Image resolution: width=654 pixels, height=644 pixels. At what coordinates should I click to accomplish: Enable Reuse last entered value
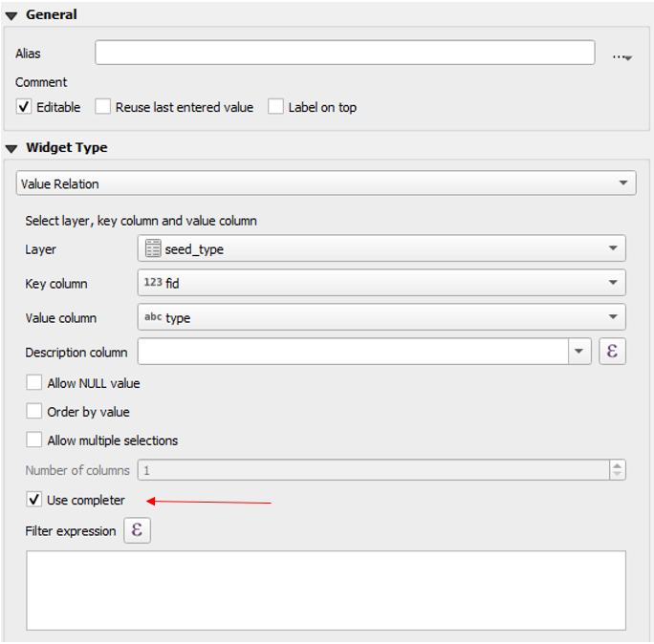point(102,107)
